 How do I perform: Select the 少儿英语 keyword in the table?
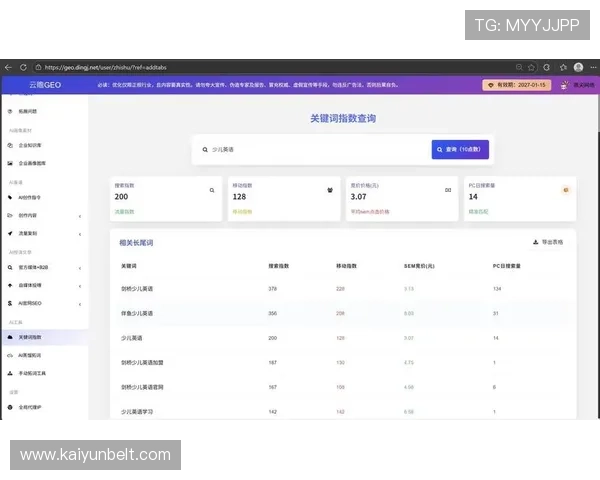(x=131, y=338)
